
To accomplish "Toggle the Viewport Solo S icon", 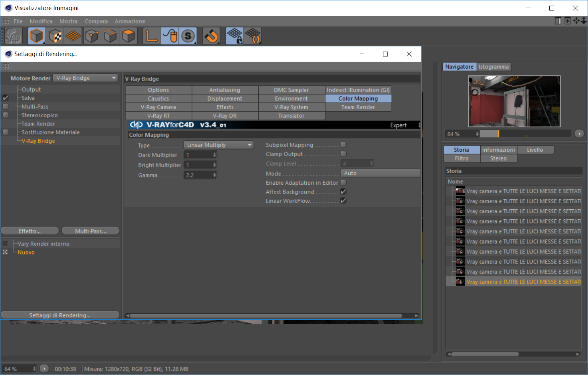I will [x=188, y=36].
